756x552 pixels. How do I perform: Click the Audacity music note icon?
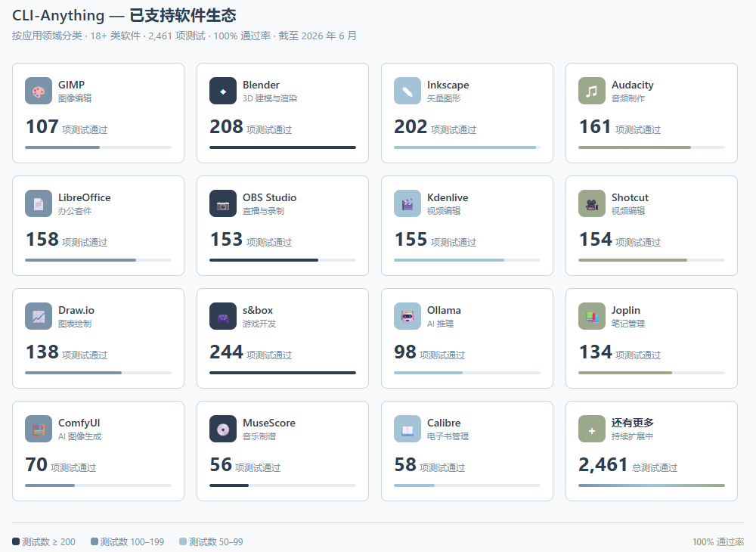592,91
